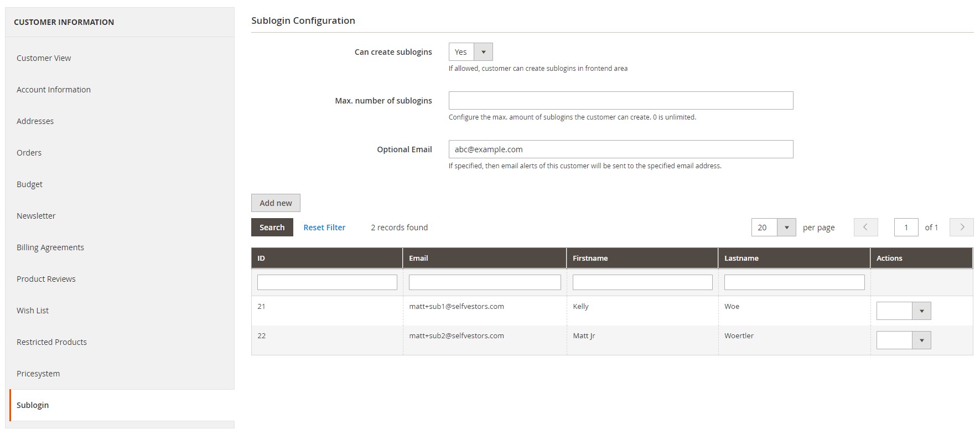Viewport: 980px width, 434px height.
Task: View the Product Reviews tab
Action: pos(46,279)
